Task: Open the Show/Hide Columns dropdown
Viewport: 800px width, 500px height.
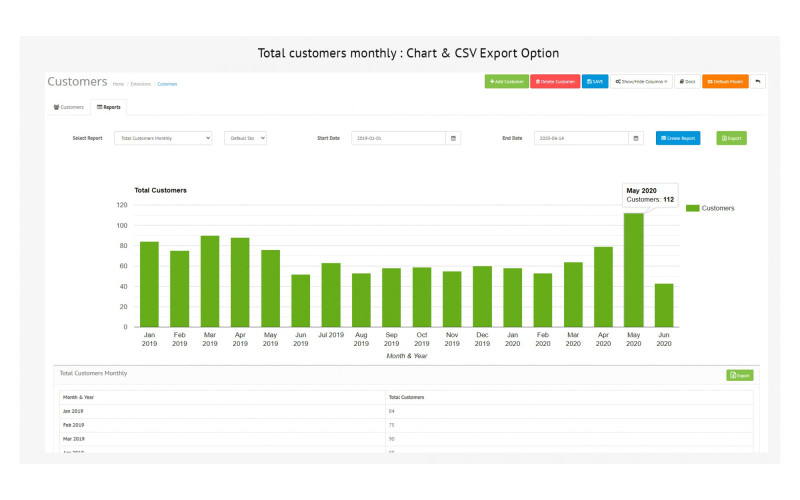Action: [x=641, y=82]
